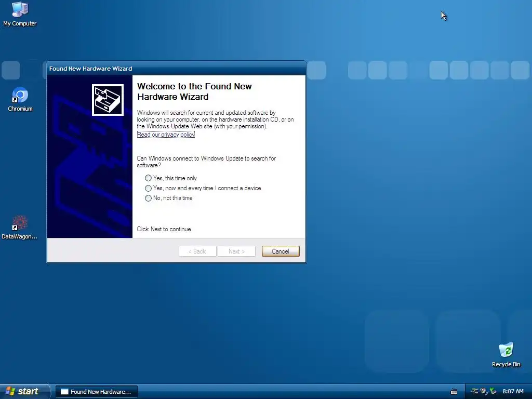This screenshot has width=532, height=399.
Task: Click the 8:07 AM system clock
Action: pyautogui.click(x=513, y=392)
